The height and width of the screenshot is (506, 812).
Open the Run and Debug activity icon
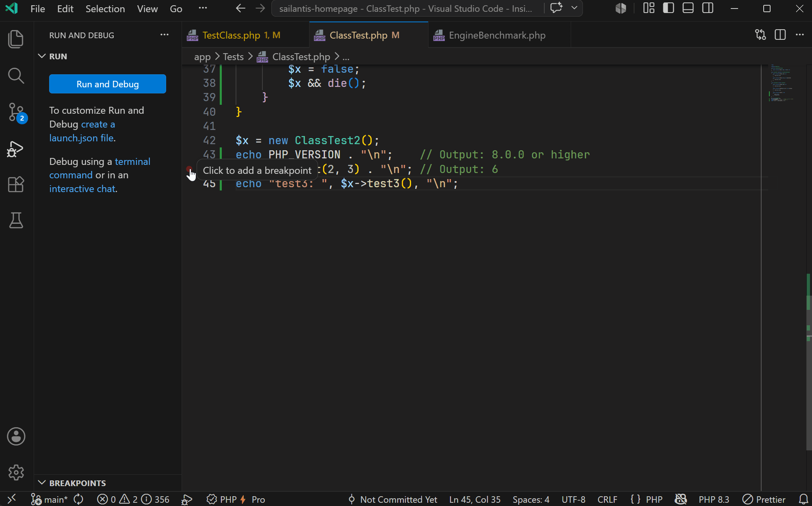(15, 149)
